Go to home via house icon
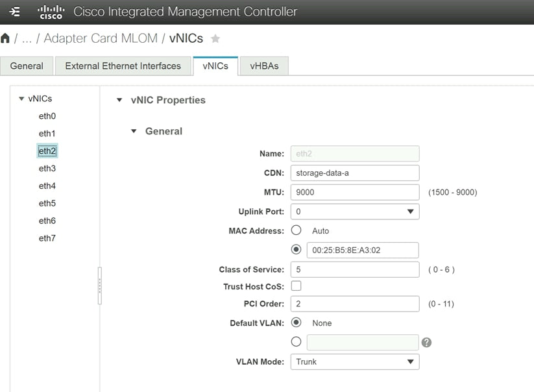The image size is (534, 392). [6, 39]
